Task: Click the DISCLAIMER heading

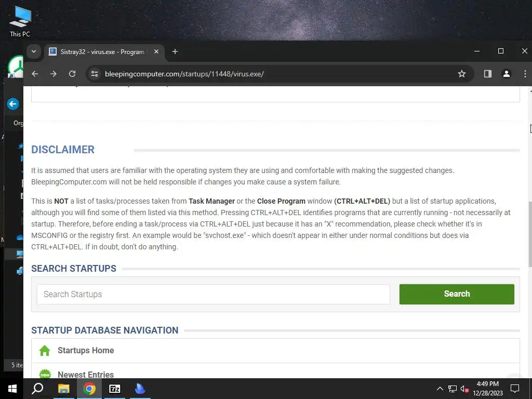Action: click(63, 150)
